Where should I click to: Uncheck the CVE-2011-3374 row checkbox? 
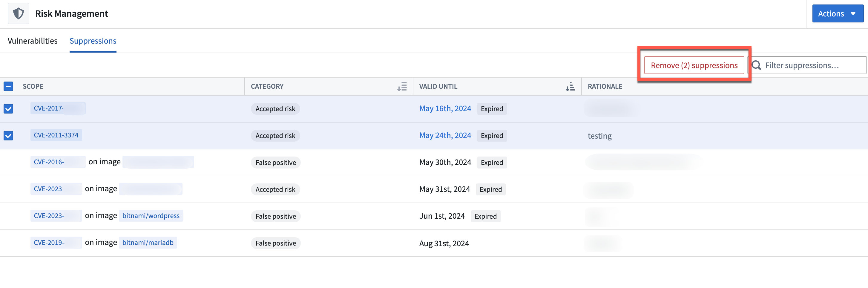click(8, 135)
